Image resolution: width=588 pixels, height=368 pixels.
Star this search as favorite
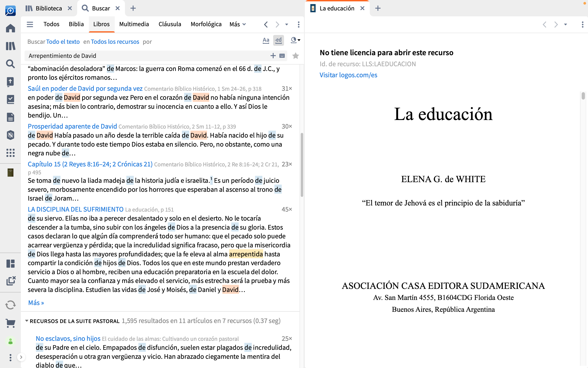(x=295, y=56)
